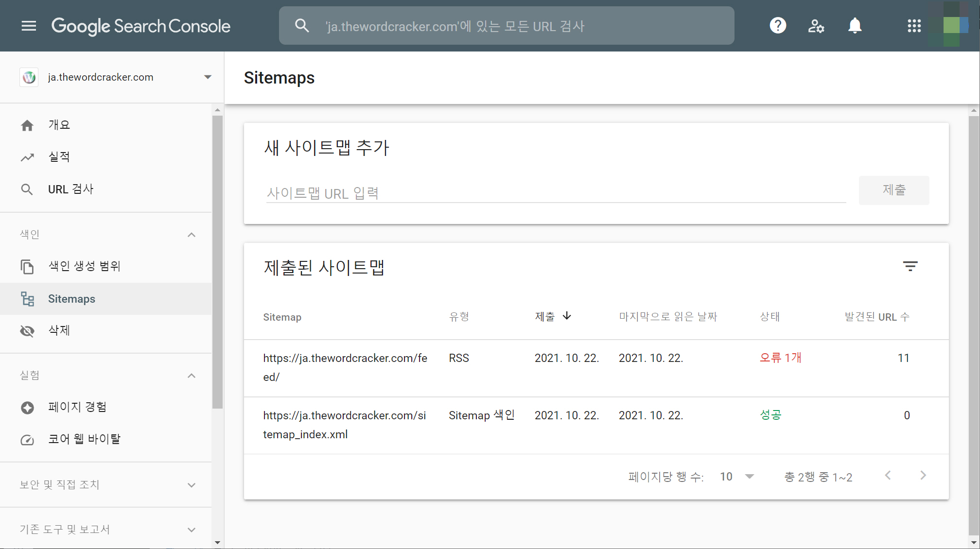Click the help question mark icon

(x=778, y=26)
